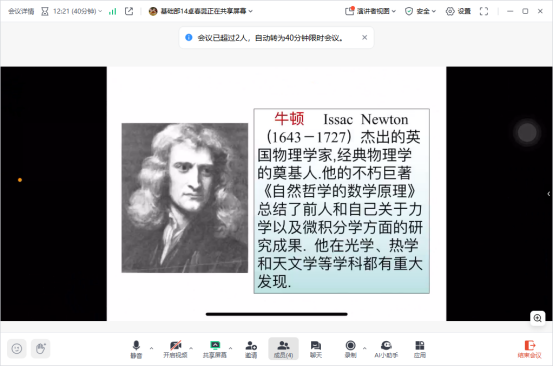Mute the microphone (静音)
Viewport: 553px width, 366px height.
click(136, 349)
